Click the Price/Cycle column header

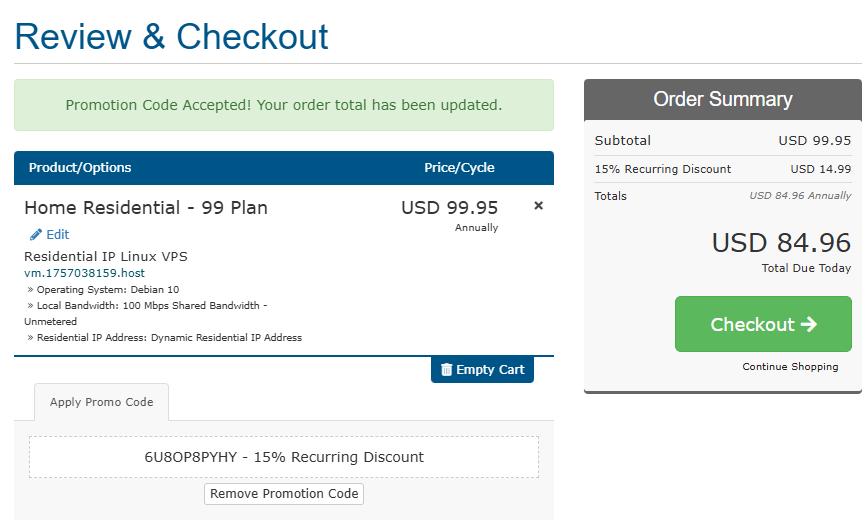(x=459, y=168)
